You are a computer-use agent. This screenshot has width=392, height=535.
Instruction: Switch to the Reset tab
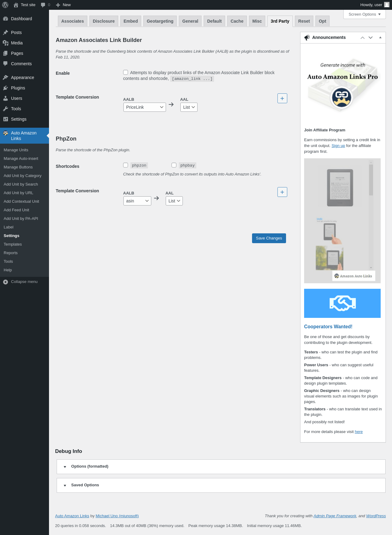[x=304, y=21]
